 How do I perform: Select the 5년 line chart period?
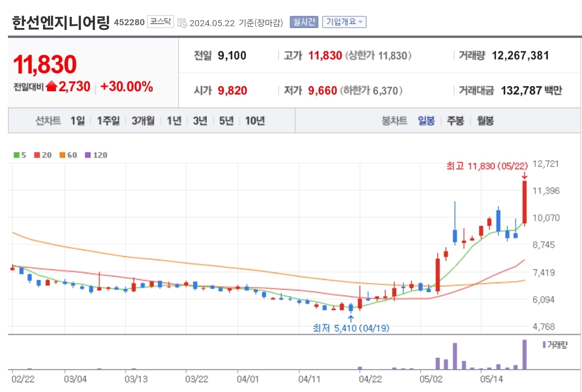pyautogui.click(x=226, y=121)
